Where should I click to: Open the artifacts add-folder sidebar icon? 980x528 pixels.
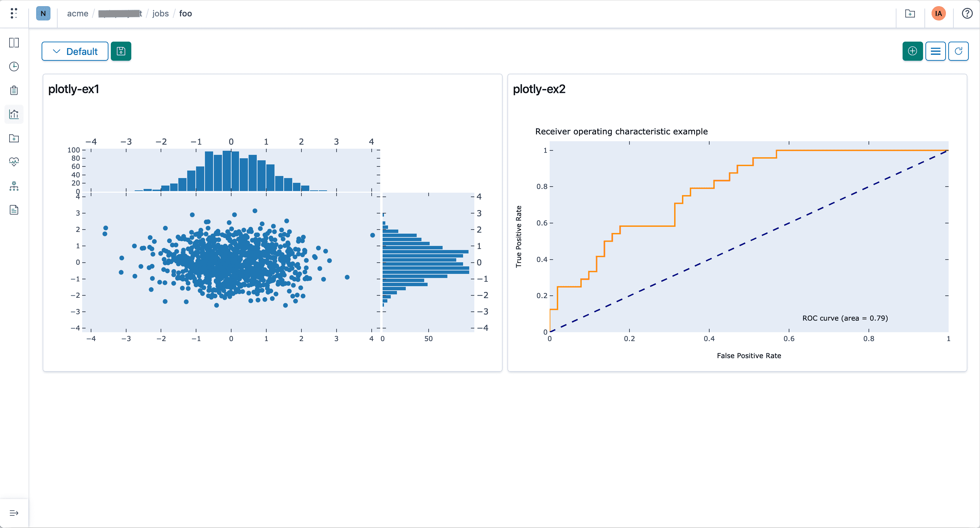point(14,138)
